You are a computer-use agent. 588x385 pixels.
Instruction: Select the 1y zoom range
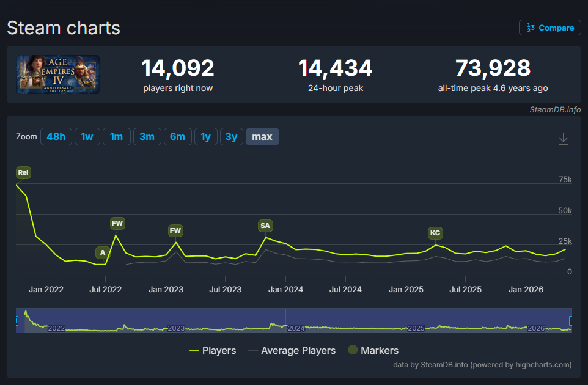[x=205, y=136]
